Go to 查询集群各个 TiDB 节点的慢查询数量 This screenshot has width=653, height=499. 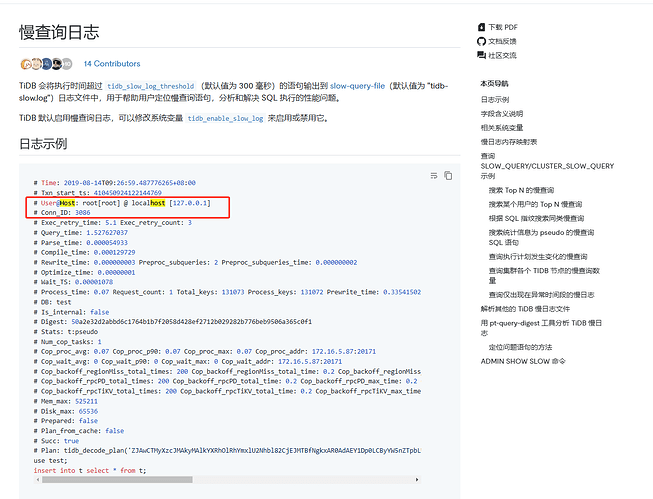coord(544,276)
